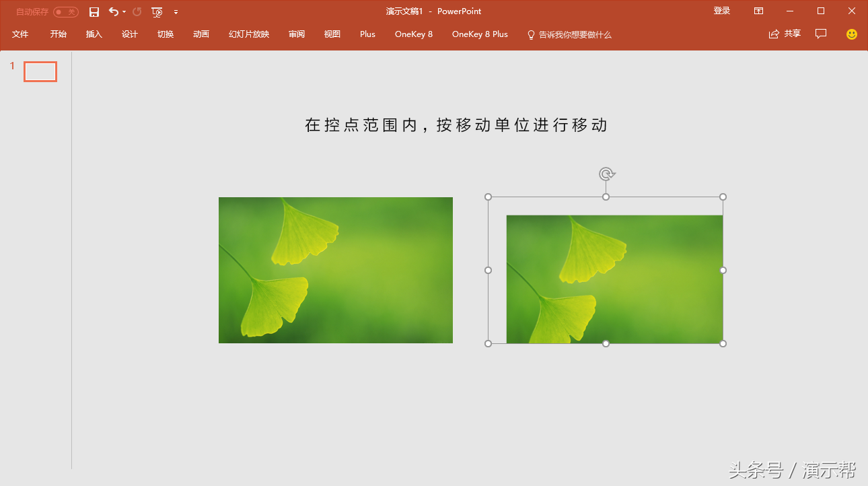Screen dimensions: 868x486
Task: Click the bottom-middle resize handle of selected picture
Action: click(x=606, y=344)
